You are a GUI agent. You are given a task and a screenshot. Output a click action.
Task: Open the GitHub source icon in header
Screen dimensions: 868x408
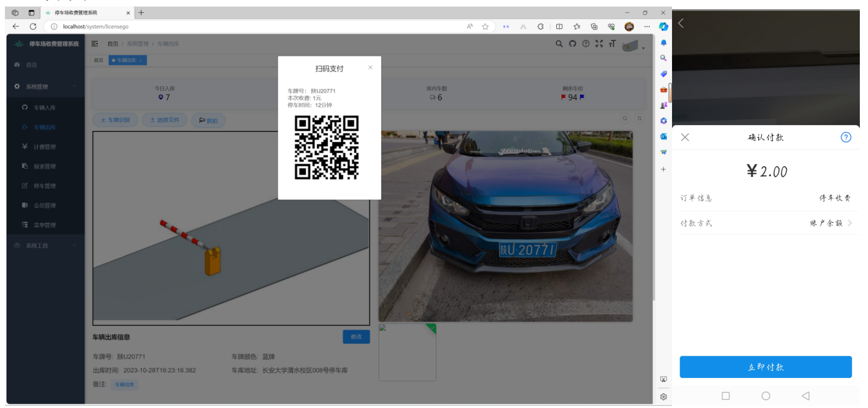click(572, 44)
